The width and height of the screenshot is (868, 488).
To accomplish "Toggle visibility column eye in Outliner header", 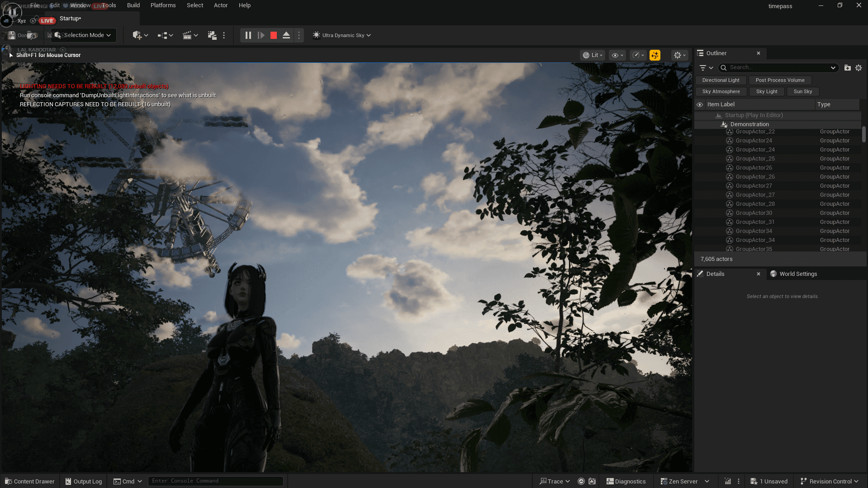I will [700, 104].
